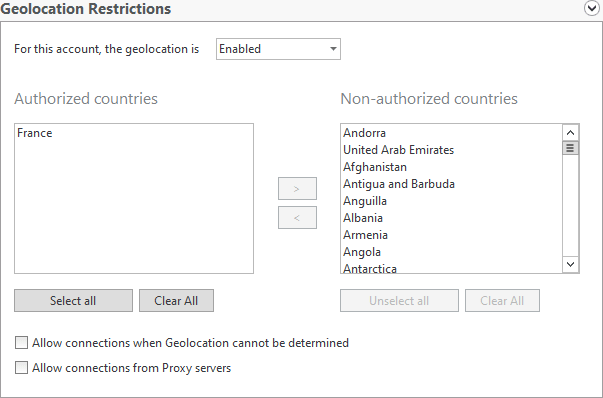Viewport: 603px width, 398px height.
Task: Select United Arab Emirates in the list
Action: tap(398, 150)
